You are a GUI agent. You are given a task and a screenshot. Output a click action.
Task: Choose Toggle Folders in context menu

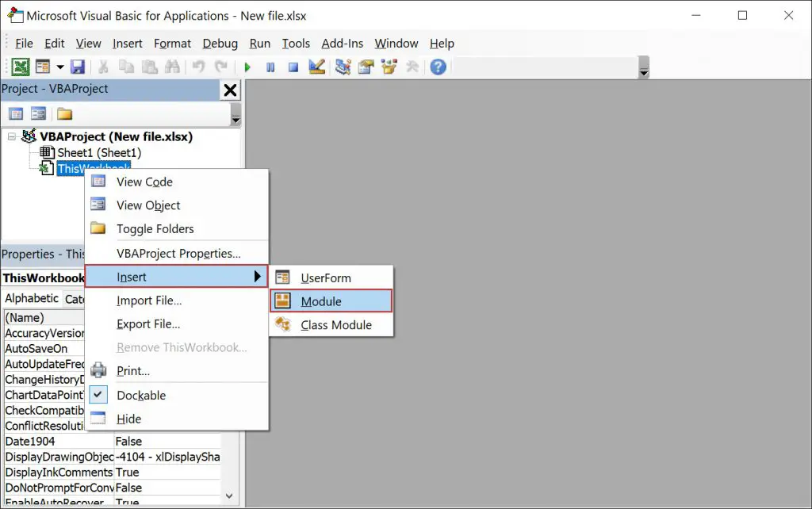177,229
